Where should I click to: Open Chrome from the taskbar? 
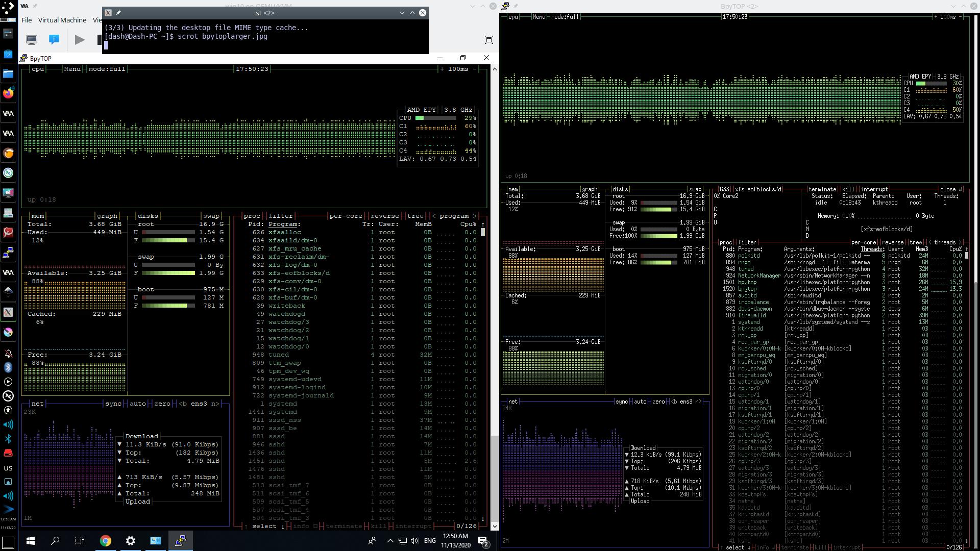105,541
